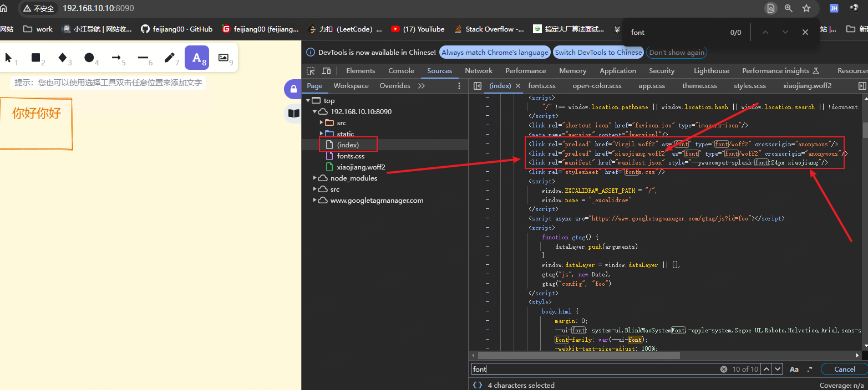Open the Memory panel tab
The height and width of the screenshot is (390, 868).
(x=573, y=71)
